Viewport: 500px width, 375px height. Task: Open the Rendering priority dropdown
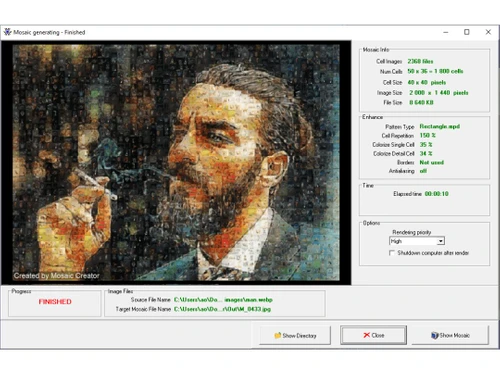coord(441,241)
